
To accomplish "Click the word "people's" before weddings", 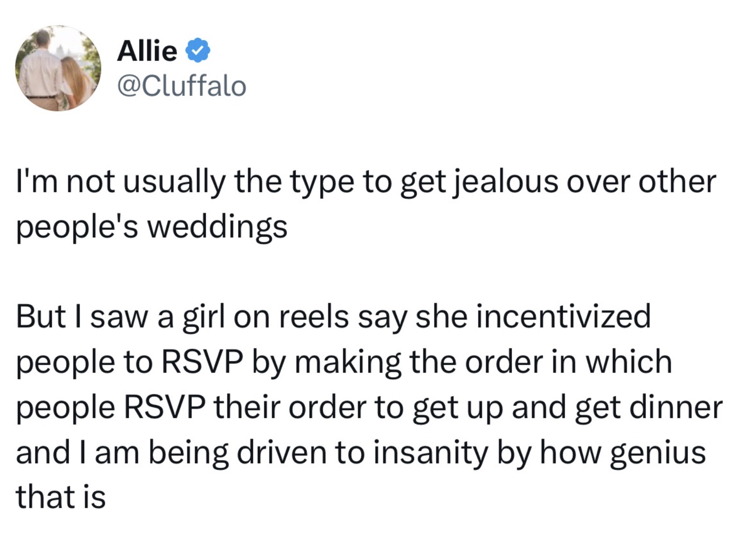I will [77, 227].
